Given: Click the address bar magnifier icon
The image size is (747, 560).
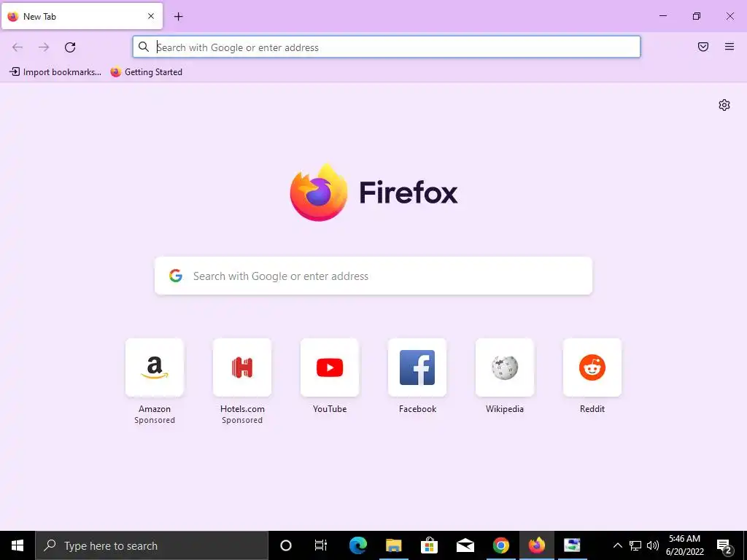Looking at the screenshot, I should (144, 47).
